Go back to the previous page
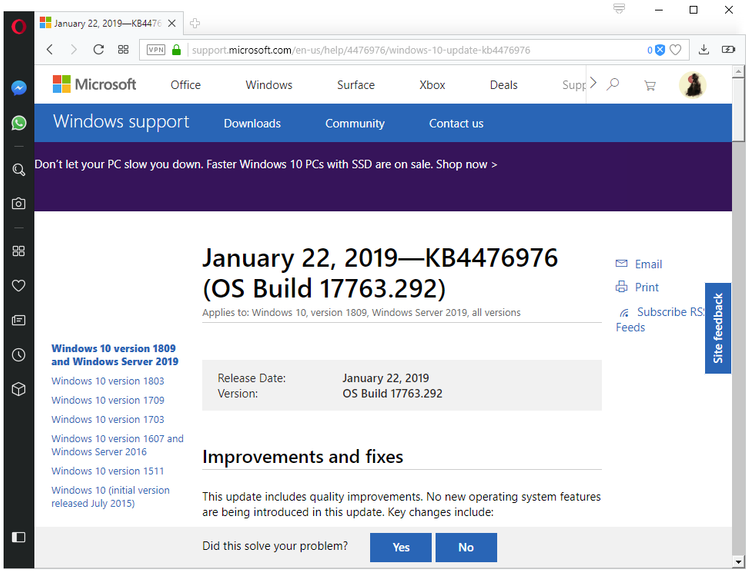This screenshot has height=574, width=750. [x=50, y=49]
